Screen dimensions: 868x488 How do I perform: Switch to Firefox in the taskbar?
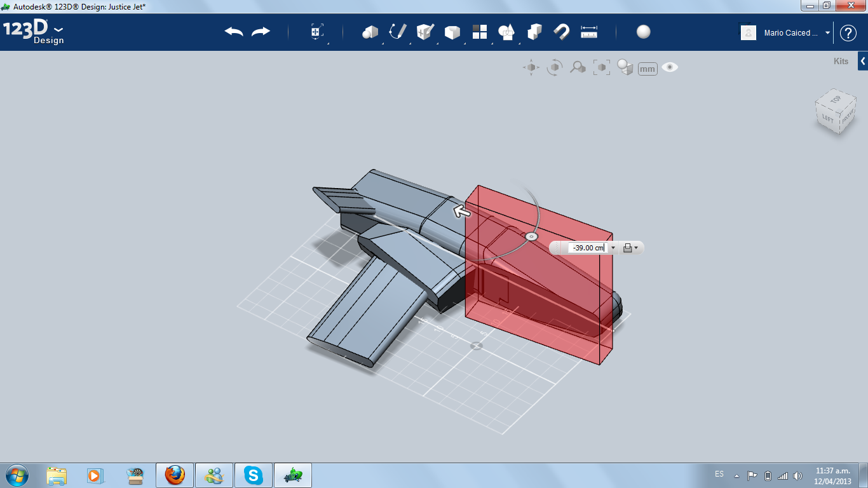pyautogui.click(x=175, y=475)
